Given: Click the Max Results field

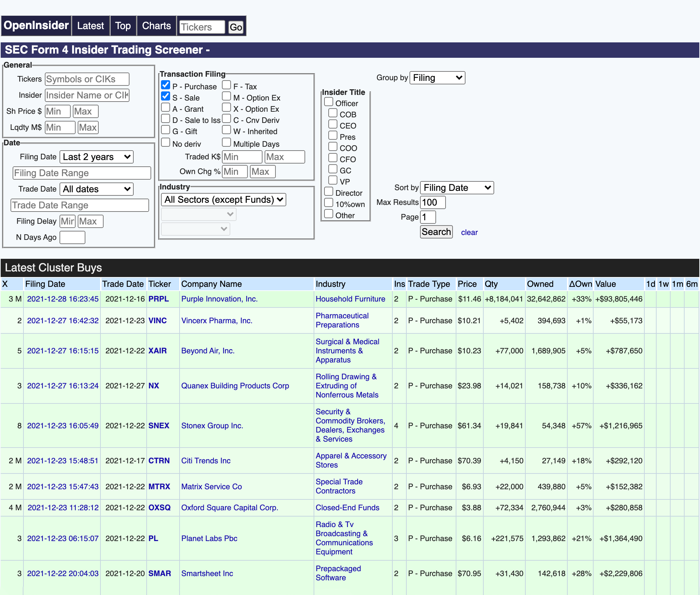Looking at the screenshot, I should pyautogui.click(x=433, y=202).
